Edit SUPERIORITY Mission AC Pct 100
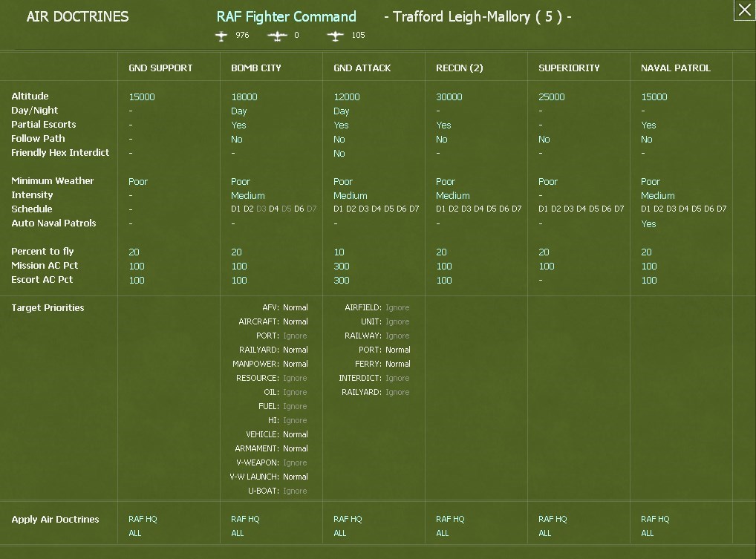The height and width of the screenshot is (559, 756). [x=547, y=266]
